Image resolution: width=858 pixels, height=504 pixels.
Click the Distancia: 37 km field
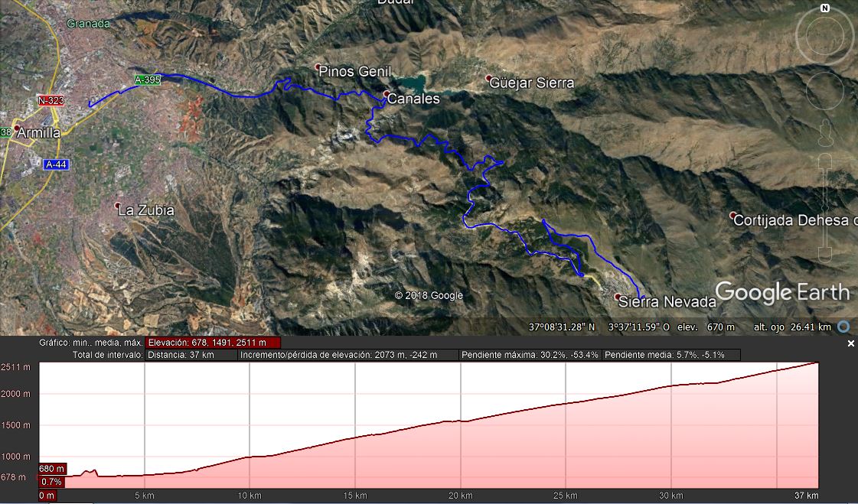(x=191, y=355)
